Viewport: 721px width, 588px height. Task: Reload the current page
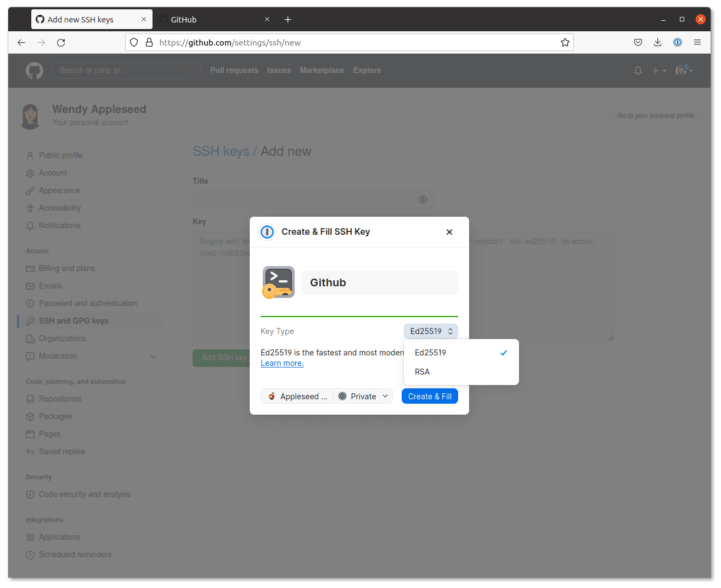[x=61, y=42]
